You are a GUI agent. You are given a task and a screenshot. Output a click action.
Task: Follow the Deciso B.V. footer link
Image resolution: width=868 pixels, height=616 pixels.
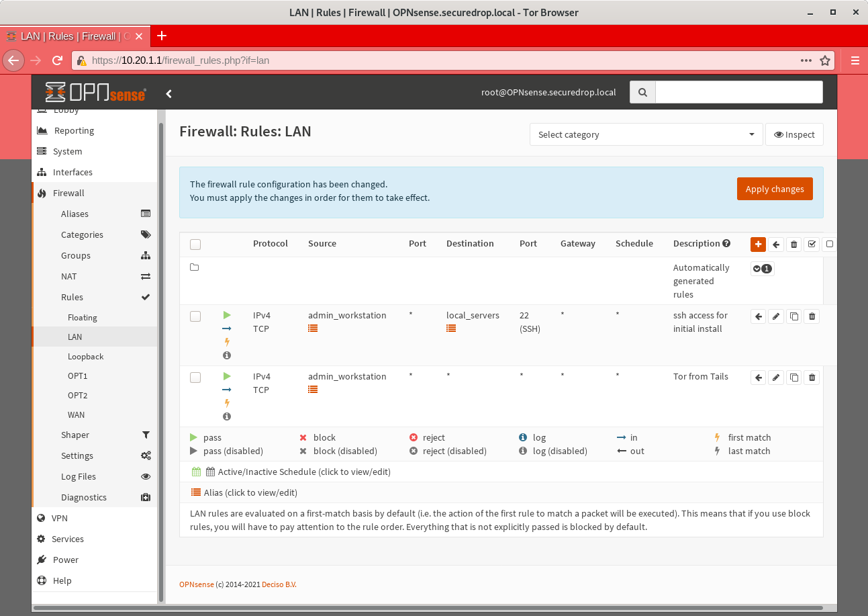(x=279, y=584)
